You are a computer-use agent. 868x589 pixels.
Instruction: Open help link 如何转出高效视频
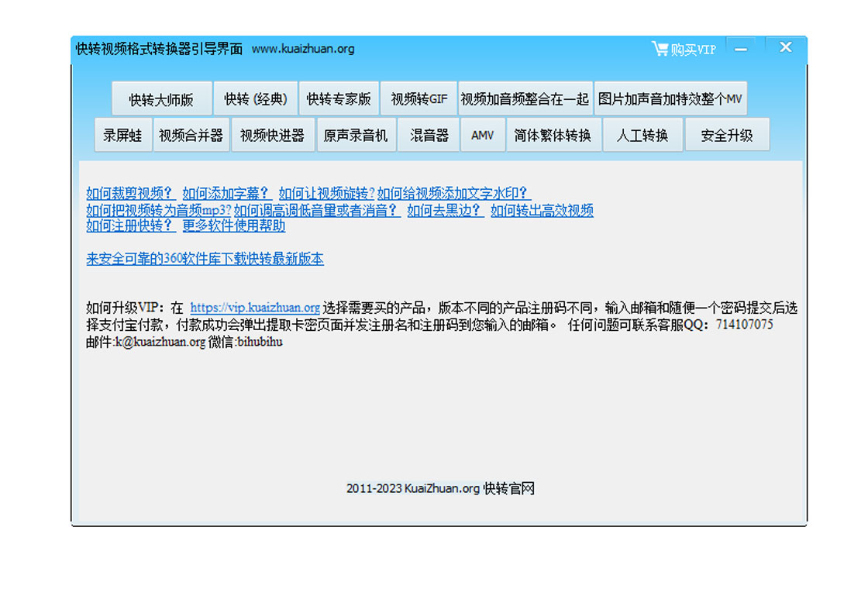542,210
